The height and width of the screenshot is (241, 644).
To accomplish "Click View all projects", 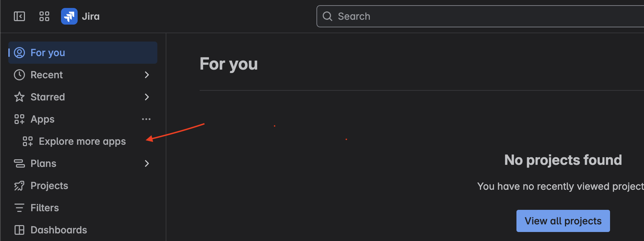I will [563, 221].
